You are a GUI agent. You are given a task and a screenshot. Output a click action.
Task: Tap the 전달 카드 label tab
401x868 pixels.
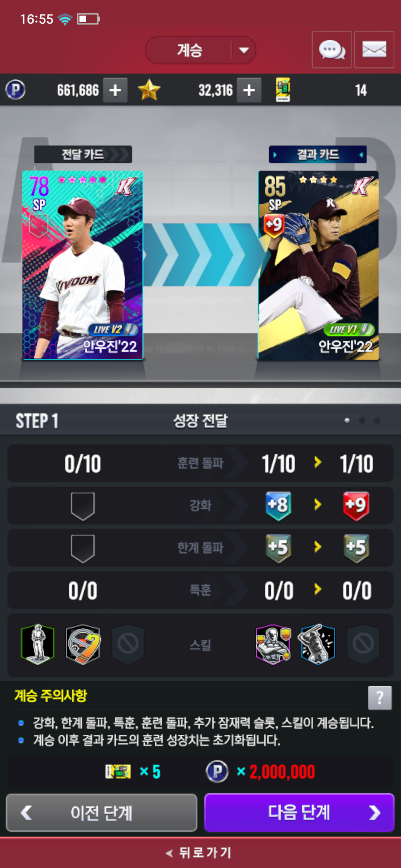click(83, 154)
